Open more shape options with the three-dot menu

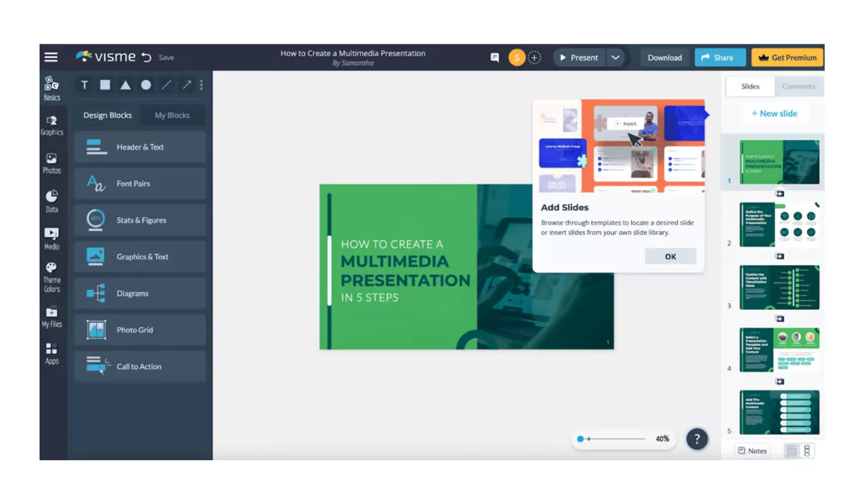click(x=201, y=85)
